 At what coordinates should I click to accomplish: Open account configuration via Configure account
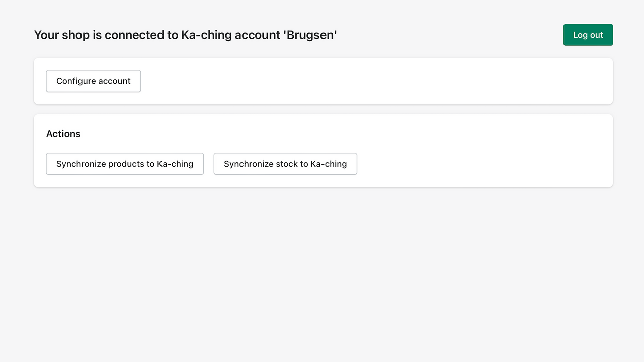click(93, 81)
